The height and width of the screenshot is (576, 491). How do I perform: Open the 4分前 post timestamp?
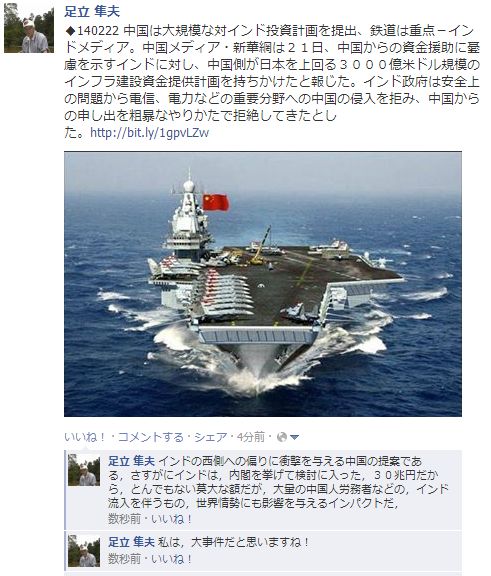251,437
